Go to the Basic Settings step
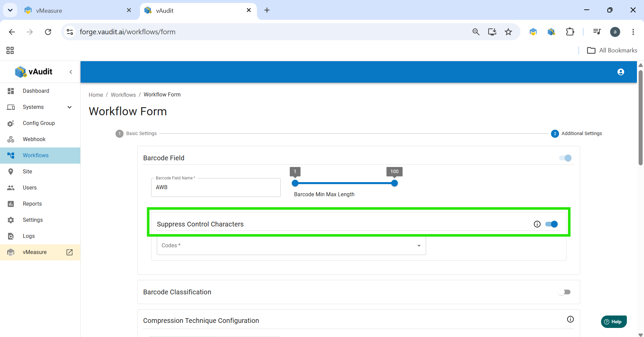Image resolution: width=644 pixels, height=337 pixels. tap(136, 134)
